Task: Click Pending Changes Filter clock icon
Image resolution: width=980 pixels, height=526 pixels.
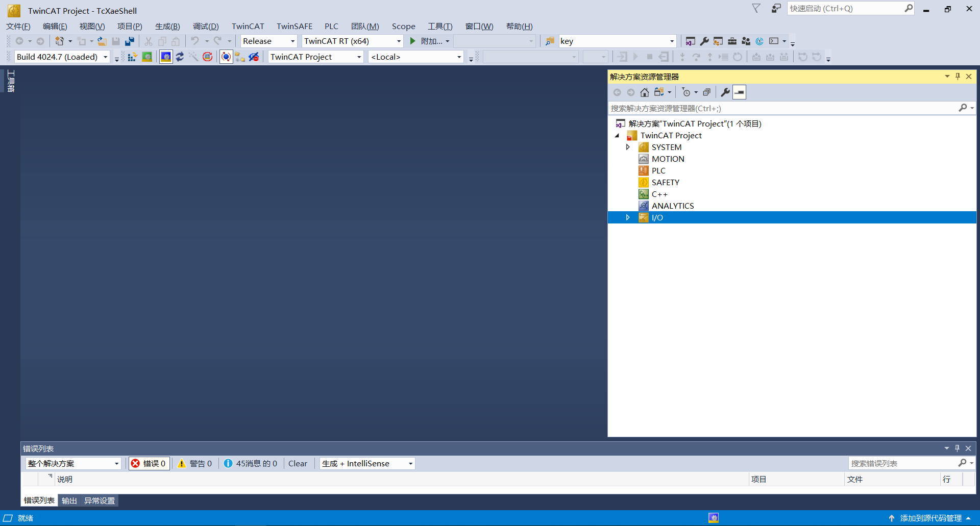Action: pyautogui.click(x=686, y=92)
